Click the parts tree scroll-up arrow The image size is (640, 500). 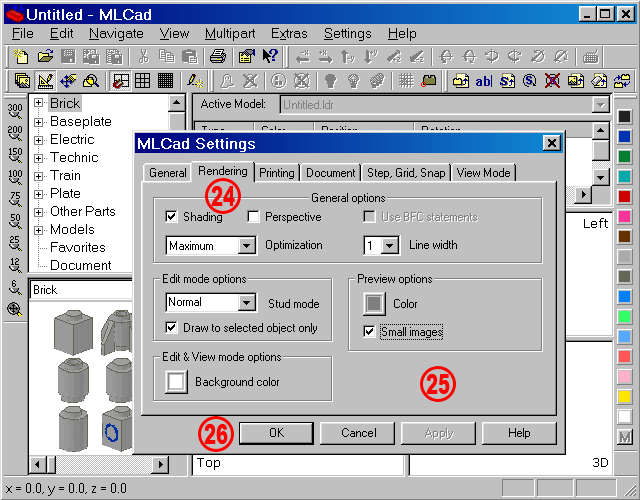coord(176,103)
